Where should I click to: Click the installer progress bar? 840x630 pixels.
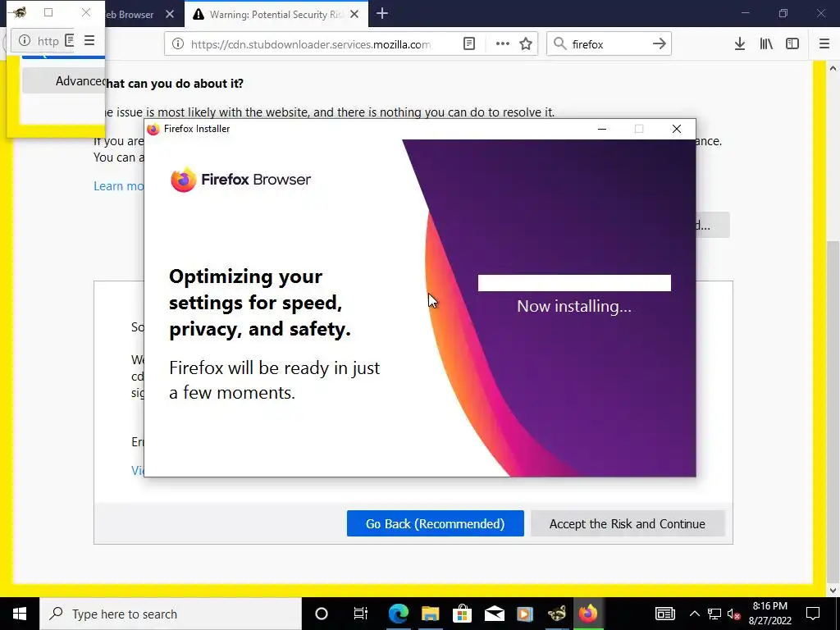click(574, 283)
